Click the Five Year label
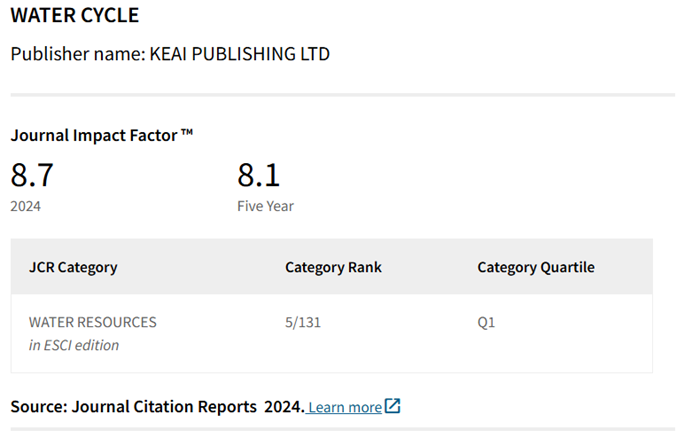692x438 pixels. pos(265,206)
